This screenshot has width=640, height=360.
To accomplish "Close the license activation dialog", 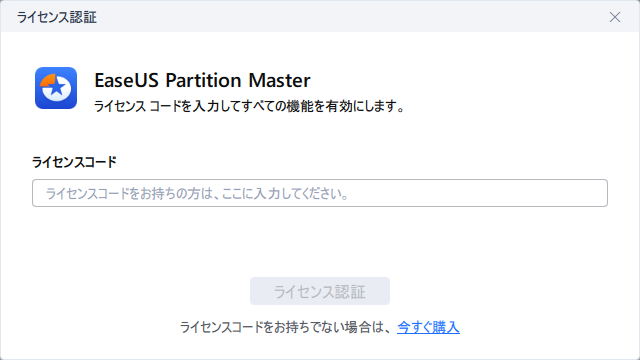I will (x=615, y=17).
